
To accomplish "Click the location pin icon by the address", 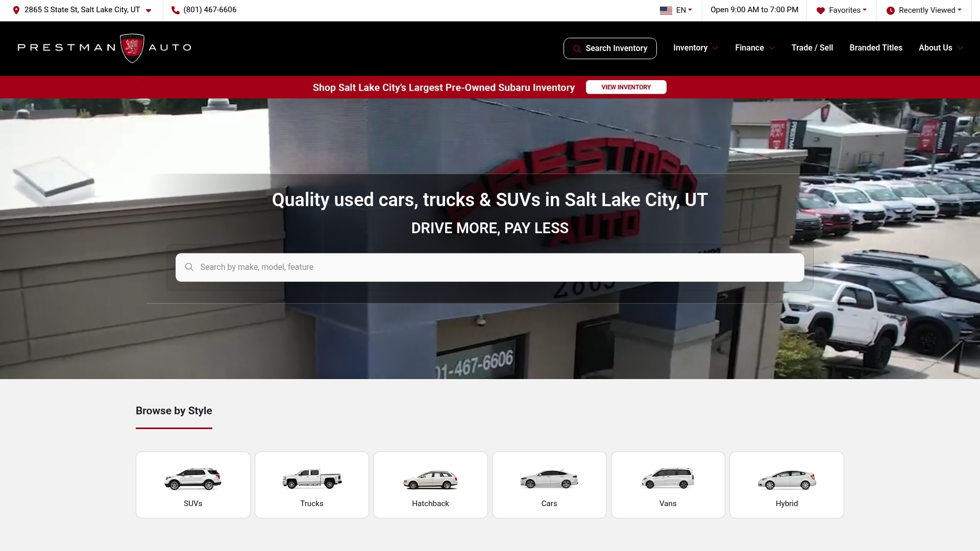I will (x=16, y=10).
